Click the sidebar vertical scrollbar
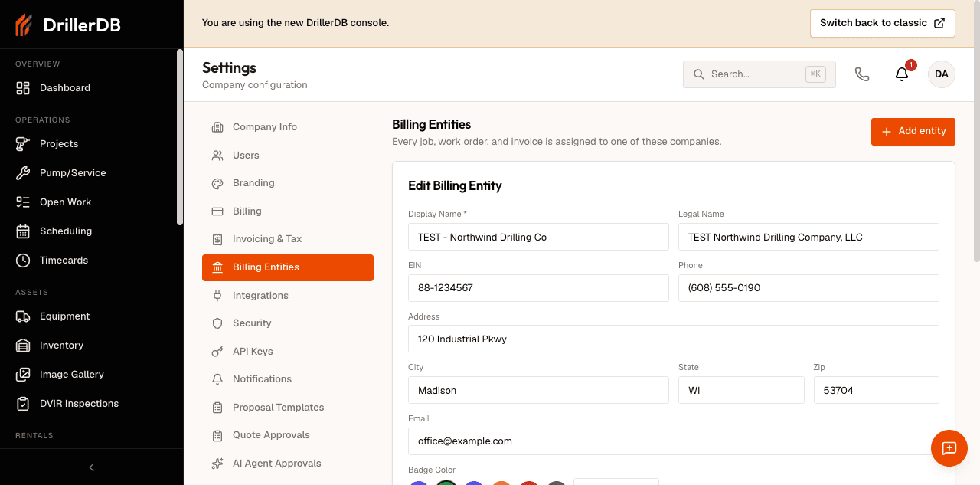This screenshot has height=485, width=980. click(180, 137)
